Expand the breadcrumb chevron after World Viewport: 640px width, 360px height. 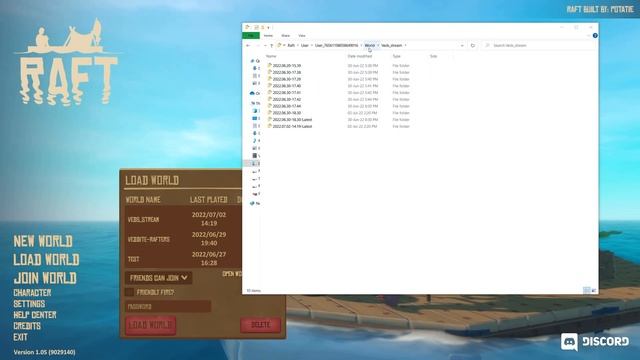(378, 45)
